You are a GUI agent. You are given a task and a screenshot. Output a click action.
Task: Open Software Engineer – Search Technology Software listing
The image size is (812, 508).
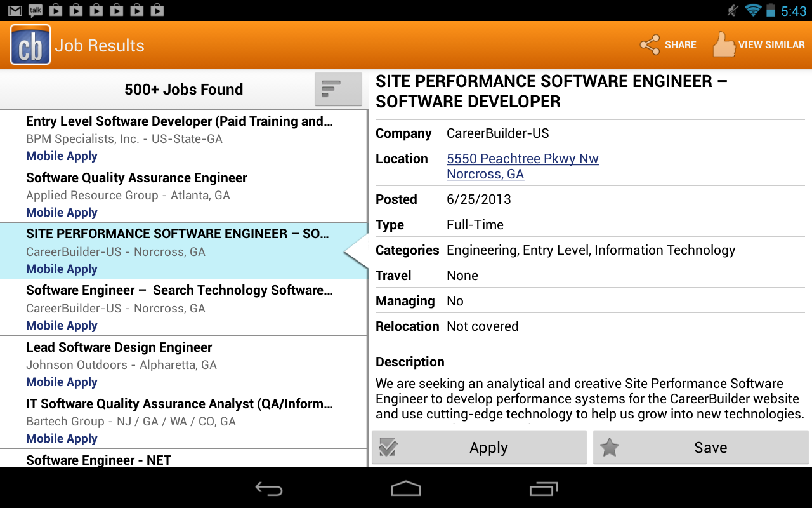click(x=184, y=308)
